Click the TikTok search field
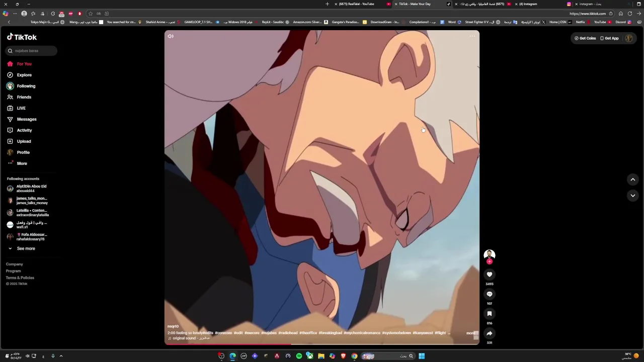This screenshot has height=362, width=644. click(x=32, y=51)
